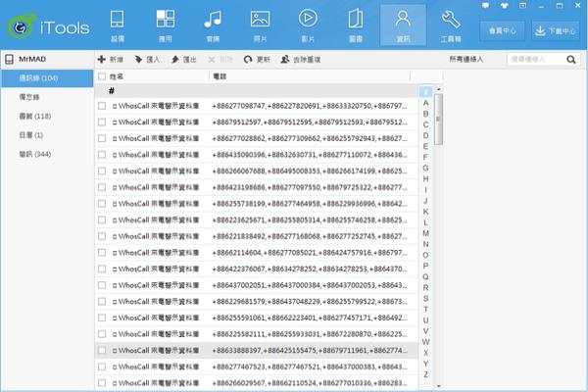The height and width of the screenshot is (392, 588).
Task: Select Contacts (104) in the sidebar
Action: pyautogui.click(x=47, y=78)
